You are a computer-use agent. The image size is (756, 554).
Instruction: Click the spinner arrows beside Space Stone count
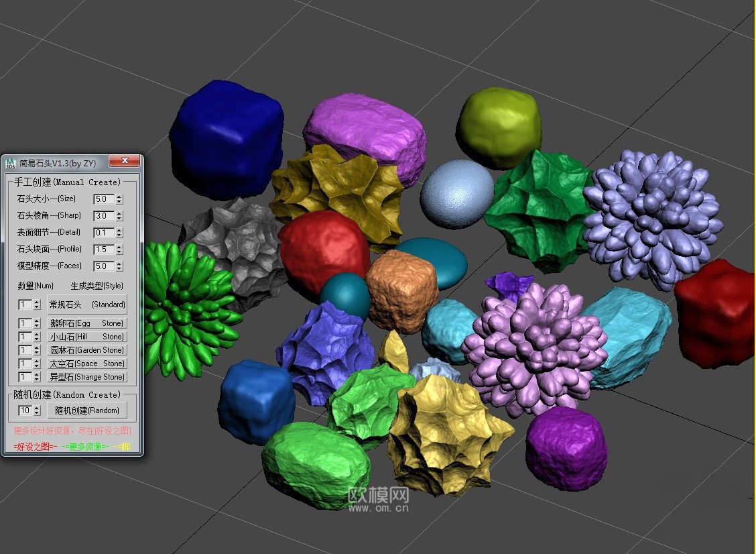(x=37, y=364)
